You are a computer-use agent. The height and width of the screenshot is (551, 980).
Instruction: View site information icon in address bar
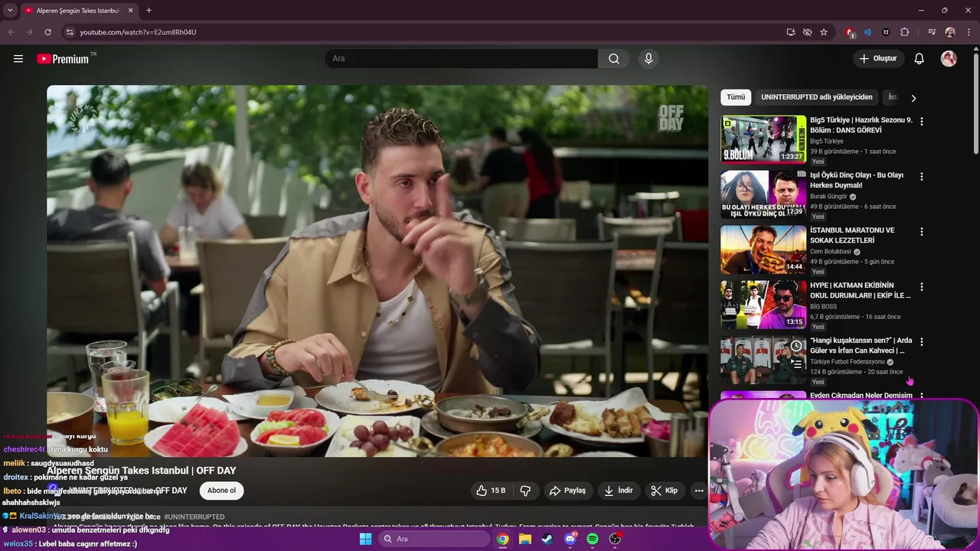pyautogui.click(x=69, y=32)
